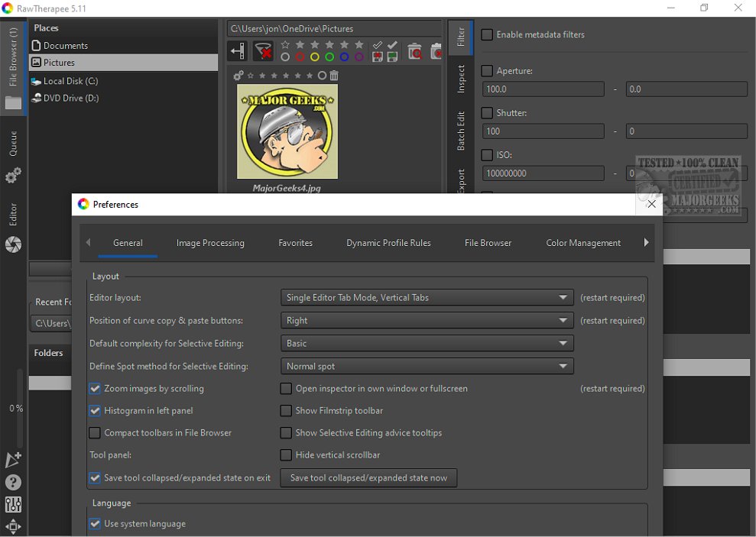Click the Queue gears icon in sidebar
756x537 pixels.
point(13,176)
